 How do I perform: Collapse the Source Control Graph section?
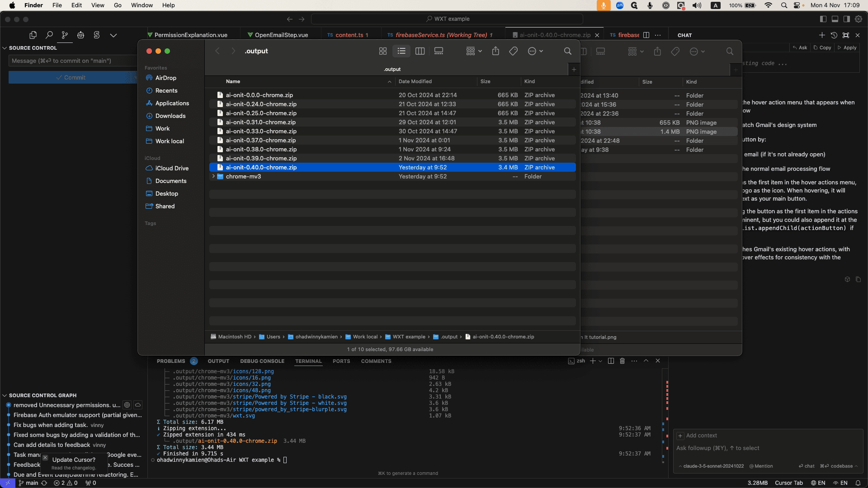point(5,395)
